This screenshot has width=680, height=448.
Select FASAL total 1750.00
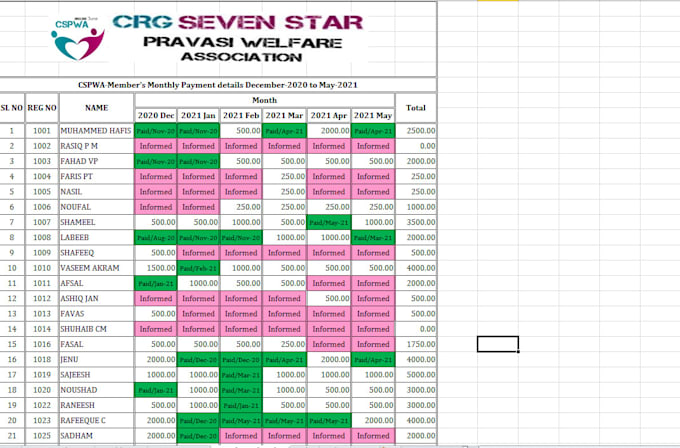tap(416, 344)
